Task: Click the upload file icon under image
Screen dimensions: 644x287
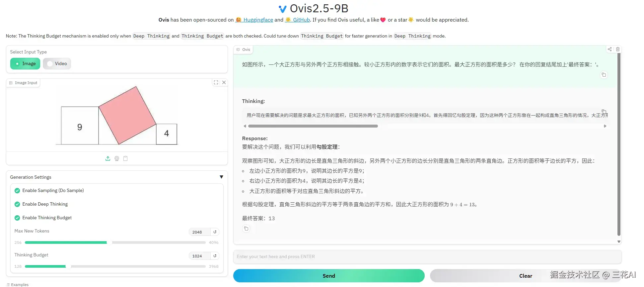Action: [x=108, y=158]
